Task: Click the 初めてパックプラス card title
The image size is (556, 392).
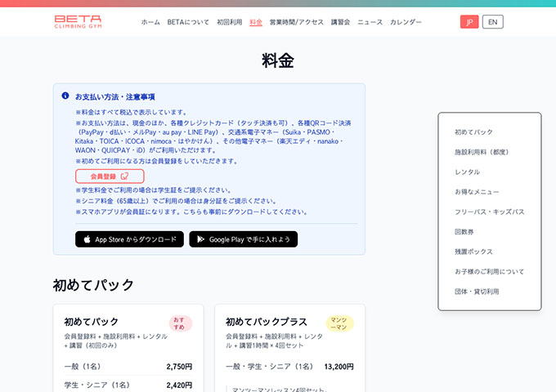Action: click(x=267, y=322)
